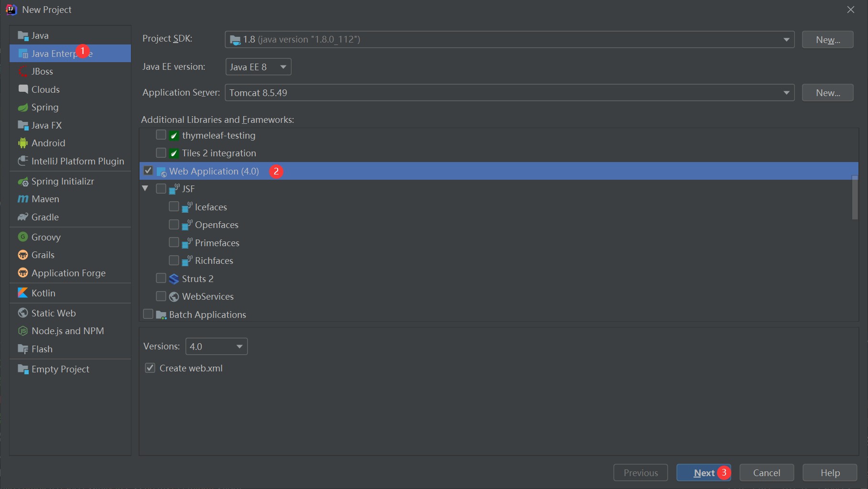The image size is (868, 489).
Task: Click the Kotlin logo icon
Action: [x=23, y=293]
